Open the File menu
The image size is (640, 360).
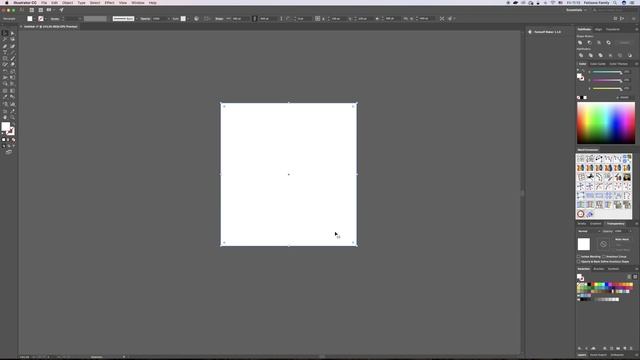(44, 3)
